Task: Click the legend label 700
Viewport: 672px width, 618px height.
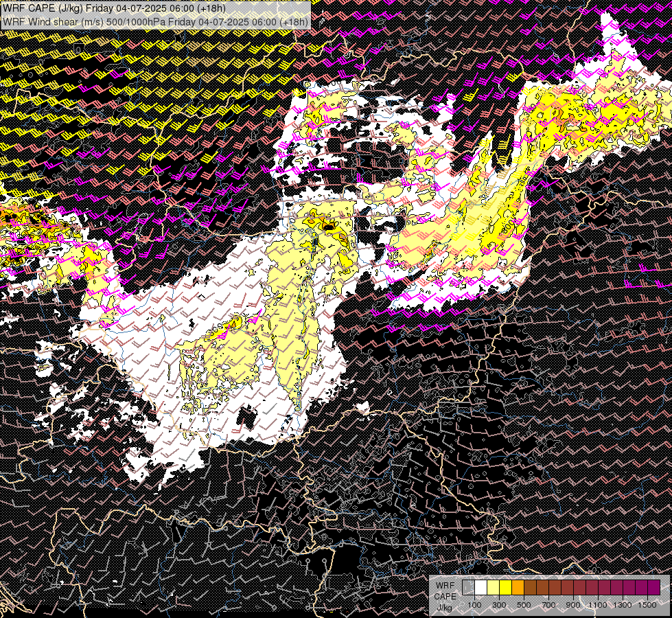Action: click(x=548, y=605)
